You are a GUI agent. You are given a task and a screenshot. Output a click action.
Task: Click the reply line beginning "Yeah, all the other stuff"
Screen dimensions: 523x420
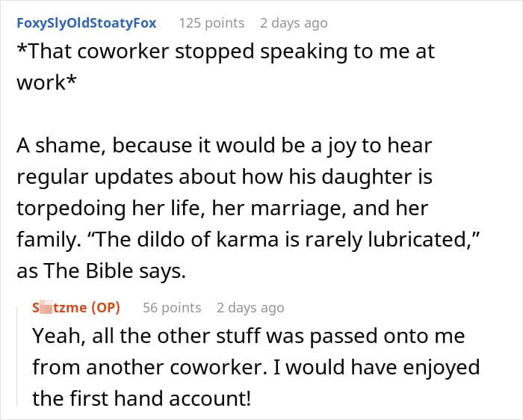tap(248, 336)
